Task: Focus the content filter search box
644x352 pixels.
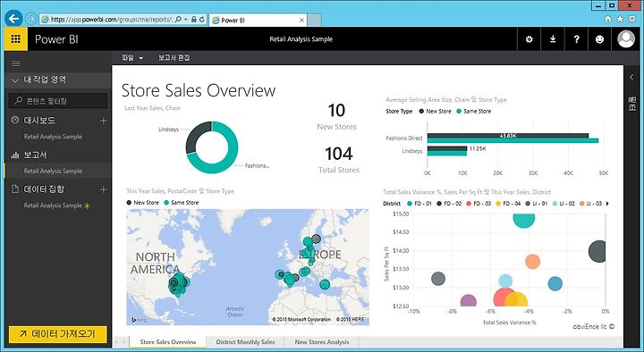Action: [x=58, y=101]
